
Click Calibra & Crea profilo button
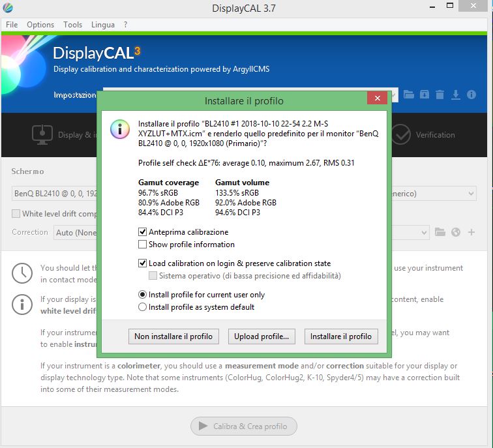244,426
